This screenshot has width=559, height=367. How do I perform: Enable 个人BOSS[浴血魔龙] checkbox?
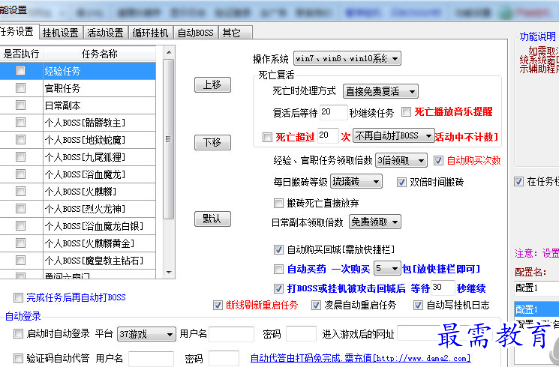tap(21, 174)
